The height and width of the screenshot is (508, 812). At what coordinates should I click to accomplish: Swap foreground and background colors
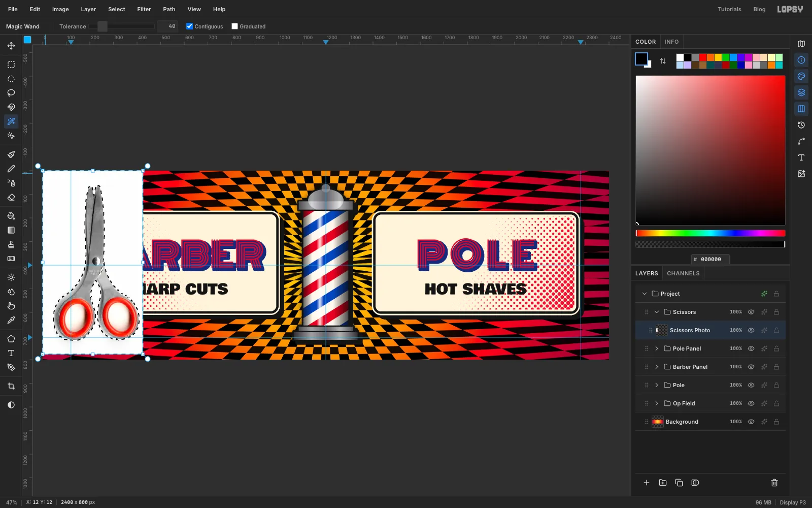(x=663, y=61)
